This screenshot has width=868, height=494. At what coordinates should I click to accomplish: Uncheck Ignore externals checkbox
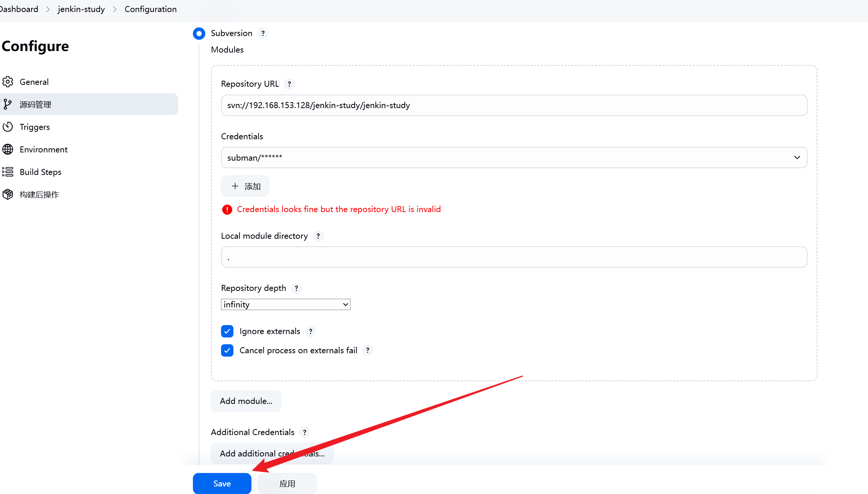click(x=227, y=331)
